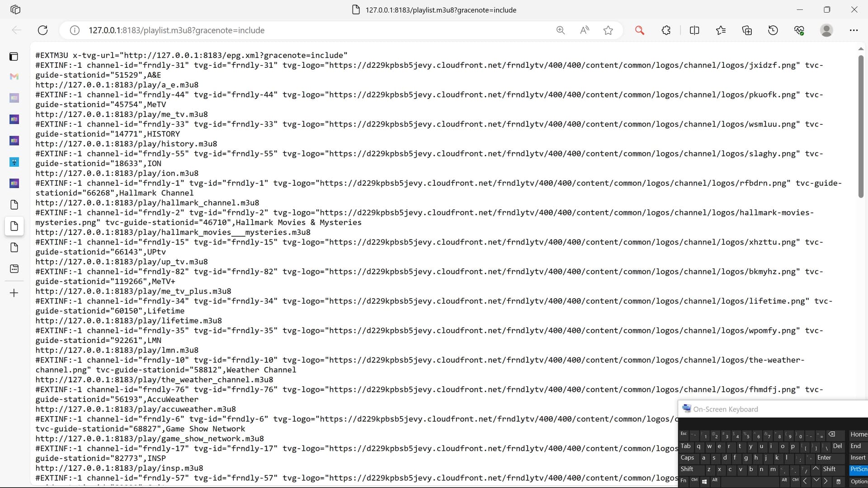Open browser History icon
The image size is (868, 488).
(x=773, y=30)
